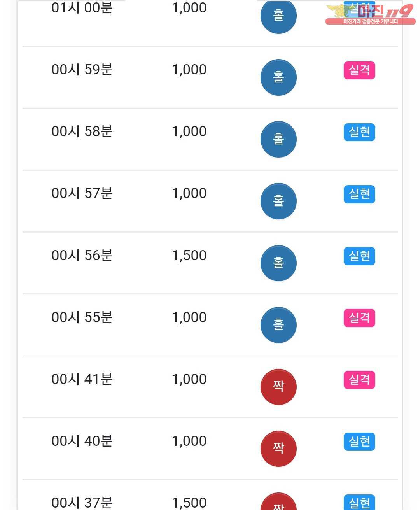Click the blue 실현 badge at 00시 57분
Image resolution: width=420 pixels, height=510 pixels.
[x=359, y=194]
